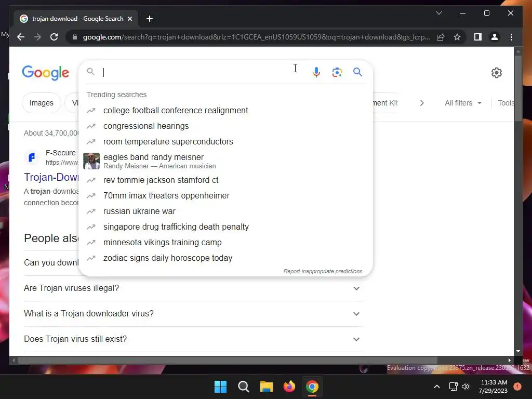Viewport: 532px width, 399px height.
Task: Open the Tools option
Action: coord(506,103)
